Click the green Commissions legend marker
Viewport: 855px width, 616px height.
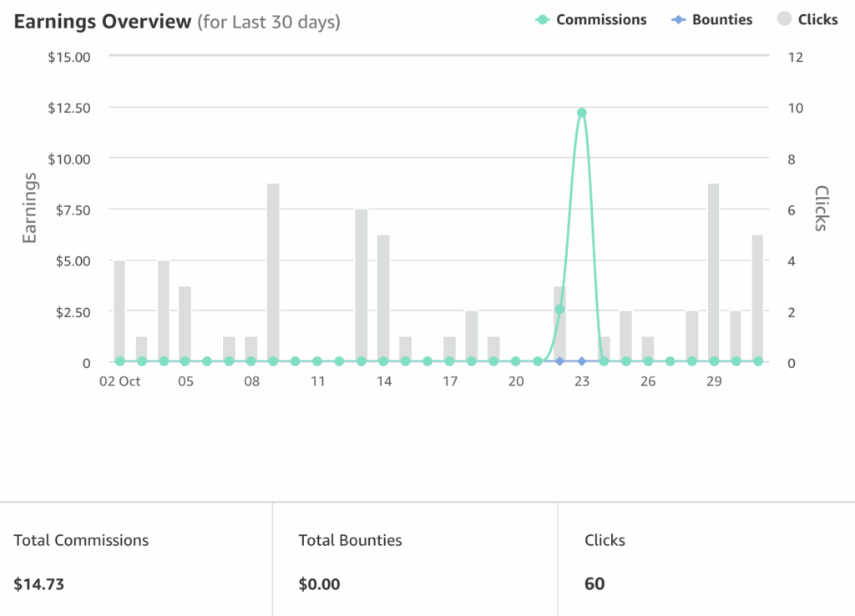click(x=542, y=20)
